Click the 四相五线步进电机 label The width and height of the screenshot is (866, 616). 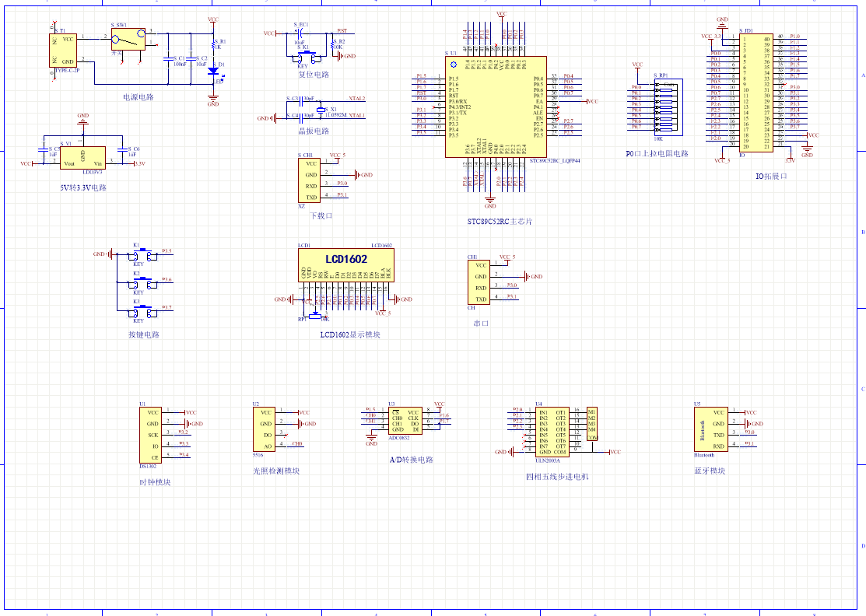[557, 477]
